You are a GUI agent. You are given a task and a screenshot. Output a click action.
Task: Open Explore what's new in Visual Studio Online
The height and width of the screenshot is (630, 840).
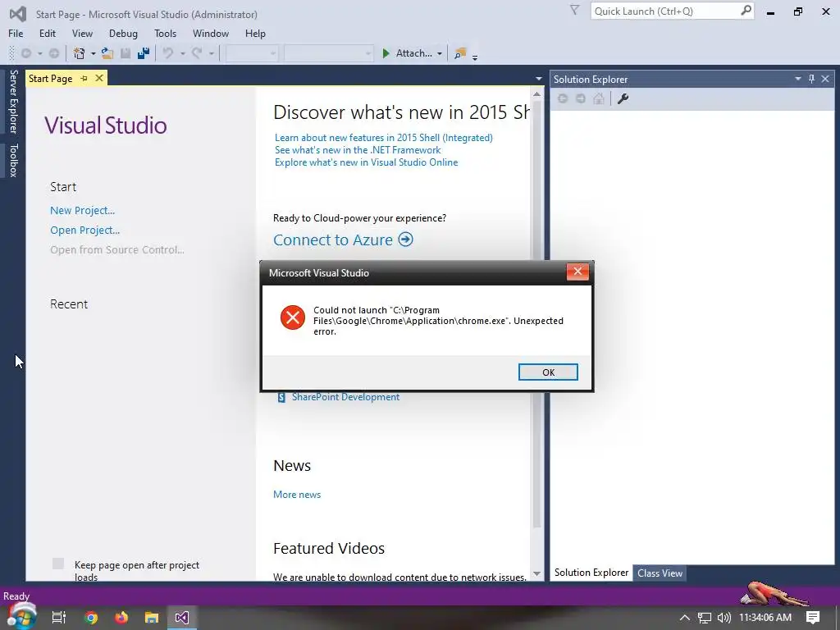367,162
